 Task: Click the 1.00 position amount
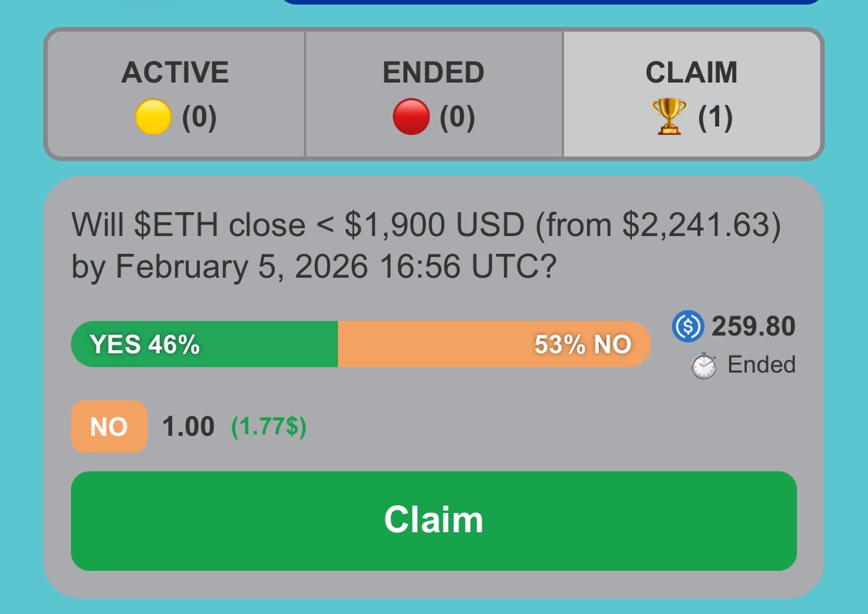pos(188,427)
